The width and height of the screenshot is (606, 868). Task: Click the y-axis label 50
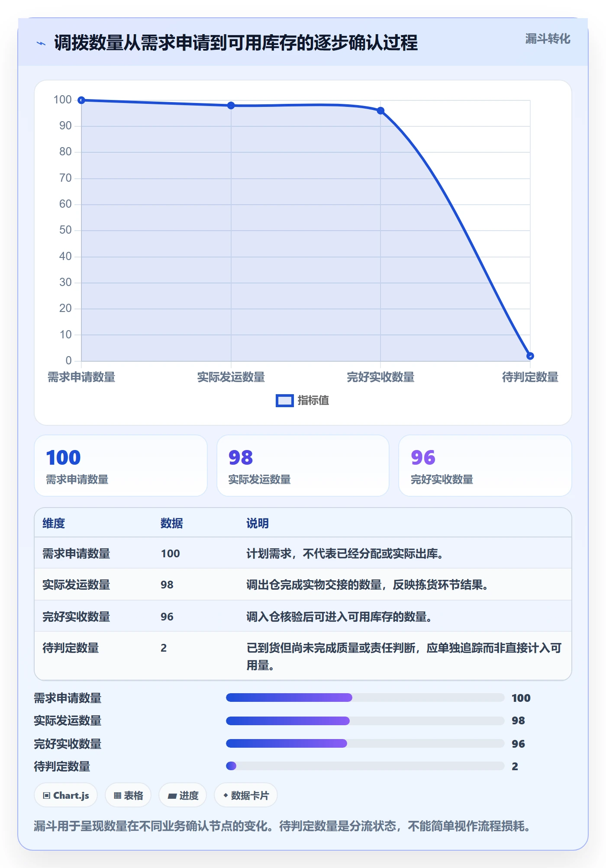pyautogui.click(x=65, y=230)
